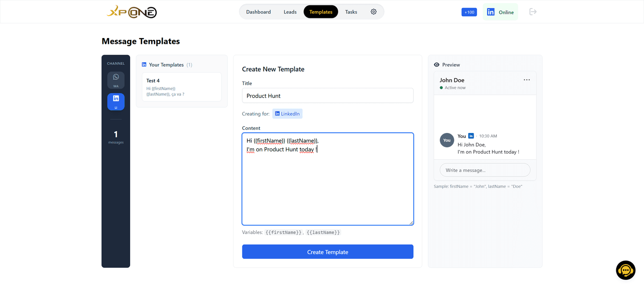Image resolution: width=644 pixels, height=287 pixels.
Task: Click the Create Template button
Action: click(x=328, y=252)
